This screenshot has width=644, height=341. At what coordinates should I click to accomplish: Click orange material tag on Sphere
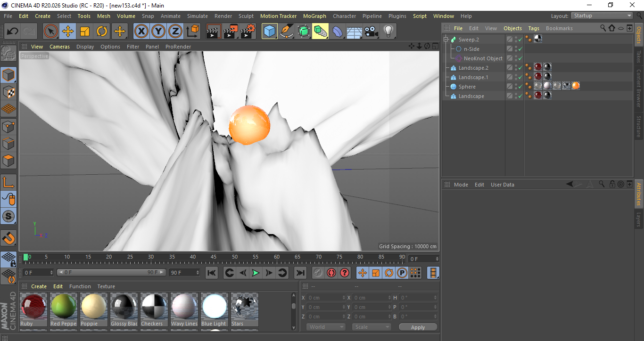point(576,86)
